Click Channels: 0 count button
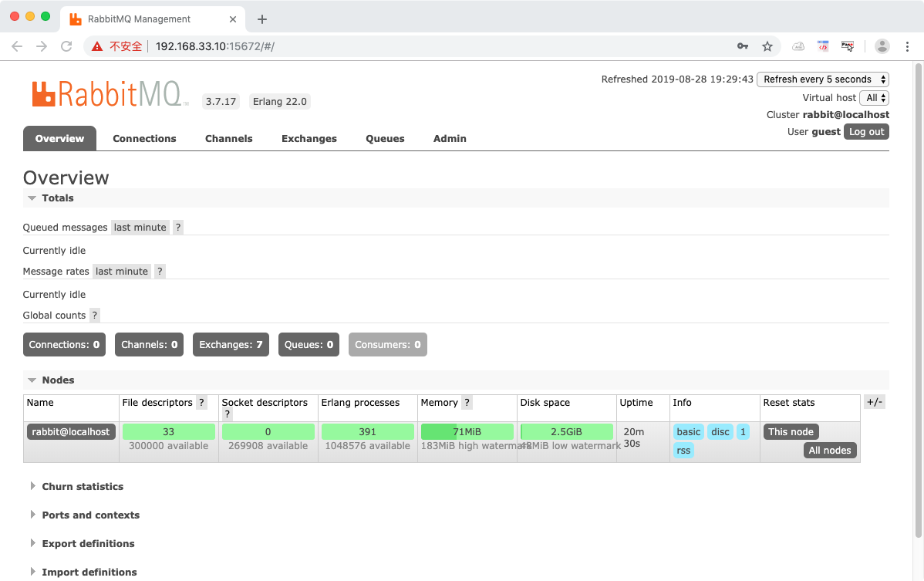Screen dimensions: 924x581 (149, 345)
